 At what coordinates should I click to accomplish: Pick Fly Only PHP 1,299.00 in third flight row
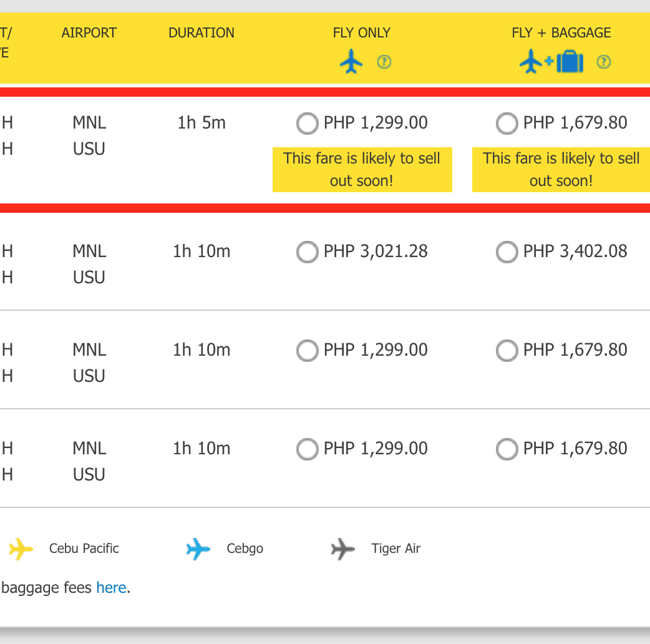[x=307, y=351]
